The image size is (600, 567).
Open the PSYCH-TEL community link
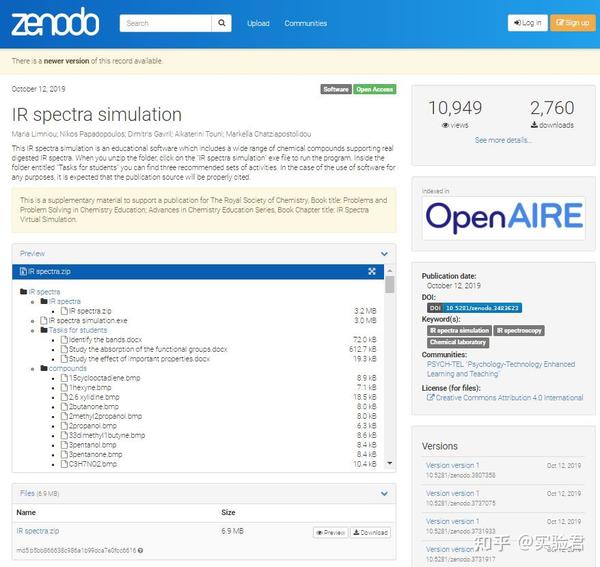pyautogui.click(x=501, y=369)
